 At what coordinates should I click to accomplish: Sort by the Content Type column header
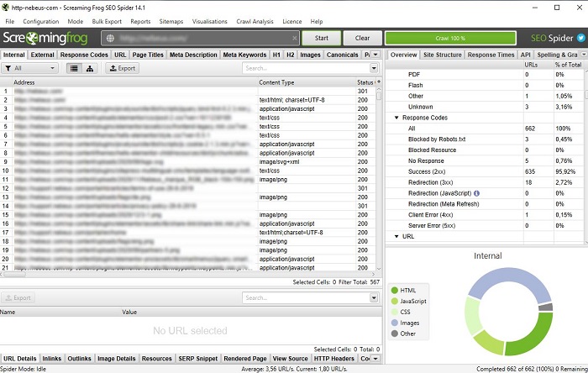[307, 82]
